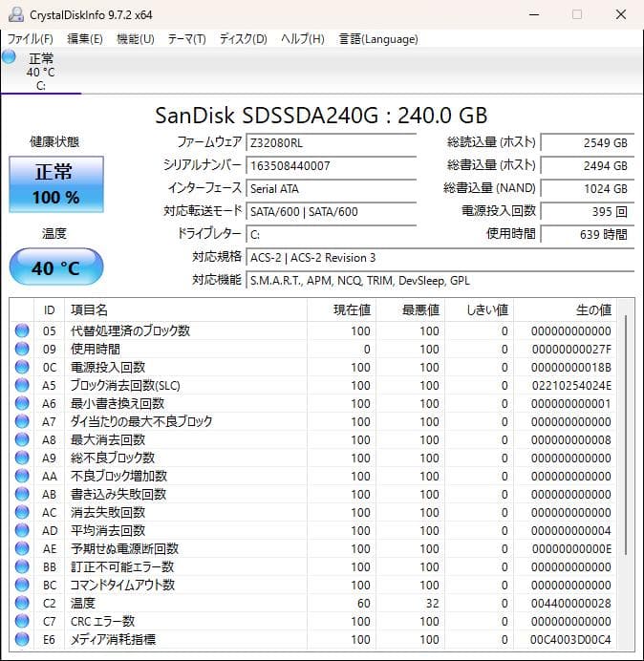This screenshot has width=644, height=661.
Task: Click the SMART table vertical scrollbar
Action: (x=626, y=435)
